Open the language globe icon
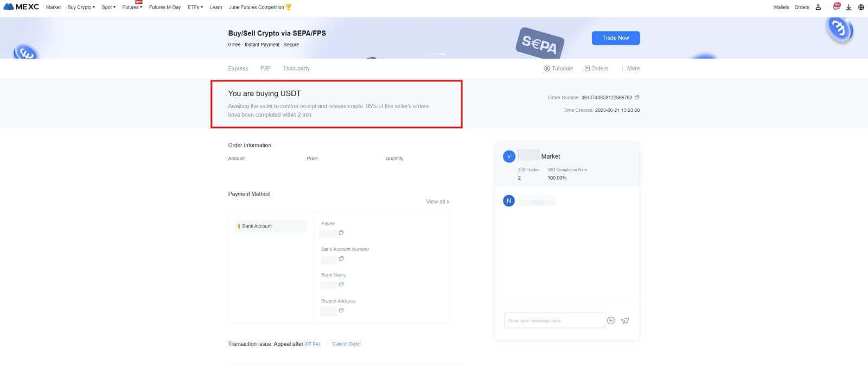The width and height of the screenshot is (868, 372). (861, 7)
